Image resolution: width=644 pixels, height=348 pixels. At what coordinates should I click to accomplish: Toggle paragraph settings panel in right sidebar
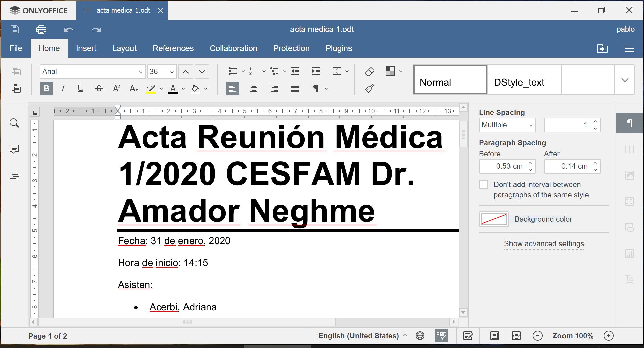click(x=630, y=123)
